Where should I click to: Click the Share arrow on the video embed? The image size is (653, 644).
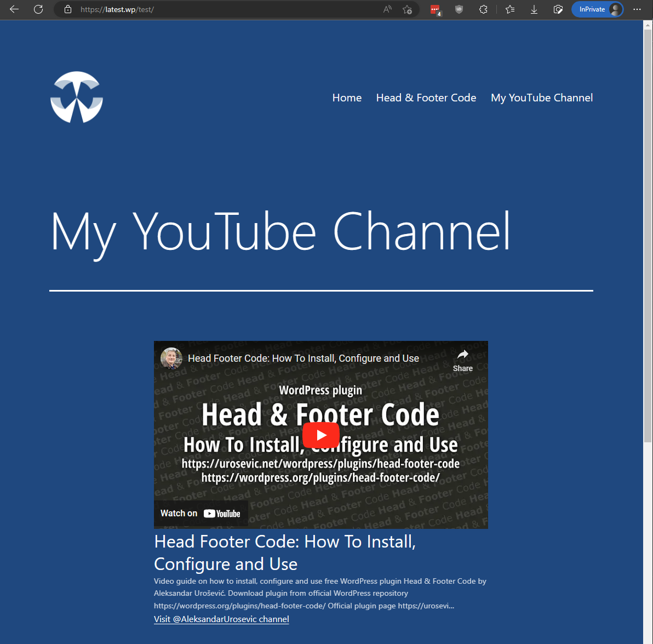tap(463, 361)
